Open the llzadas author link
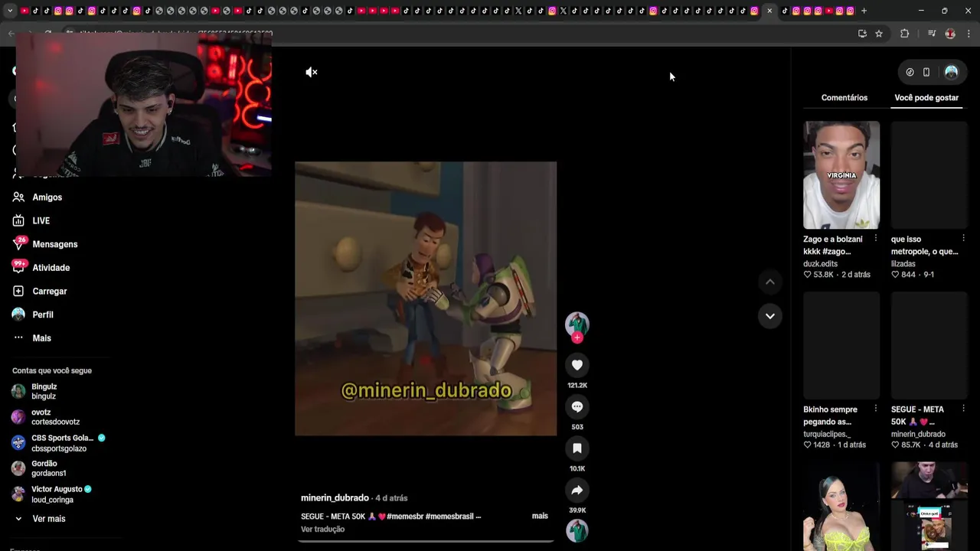This screenshot has width=980, height=551. [x=903, y=264]
